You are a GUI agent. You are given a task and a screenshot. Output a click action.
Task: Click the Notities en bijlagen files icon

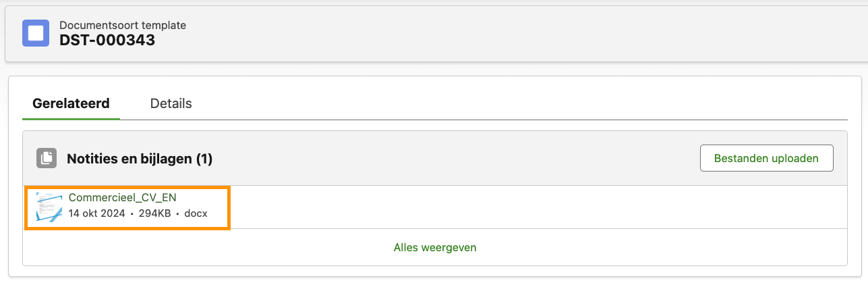click(x=47, y=159)
